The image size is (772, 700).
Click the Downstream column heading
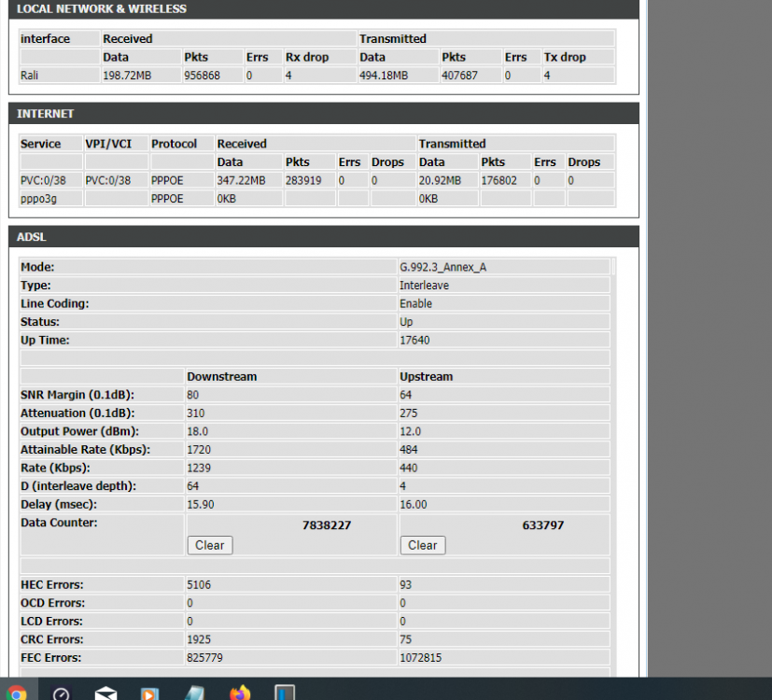pos(221,376)
